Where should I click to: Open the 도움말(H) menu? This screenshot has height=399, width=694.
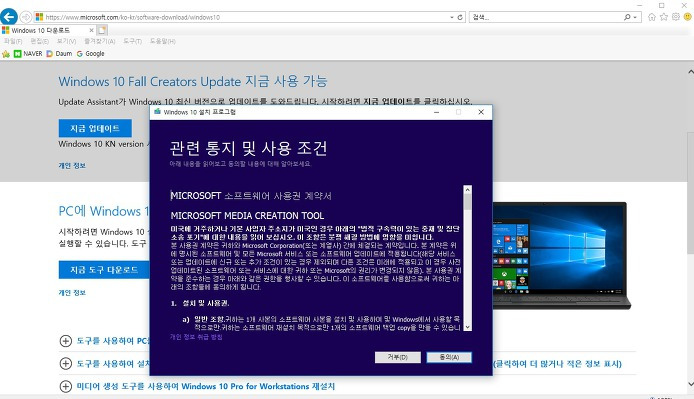pos(162,41)
